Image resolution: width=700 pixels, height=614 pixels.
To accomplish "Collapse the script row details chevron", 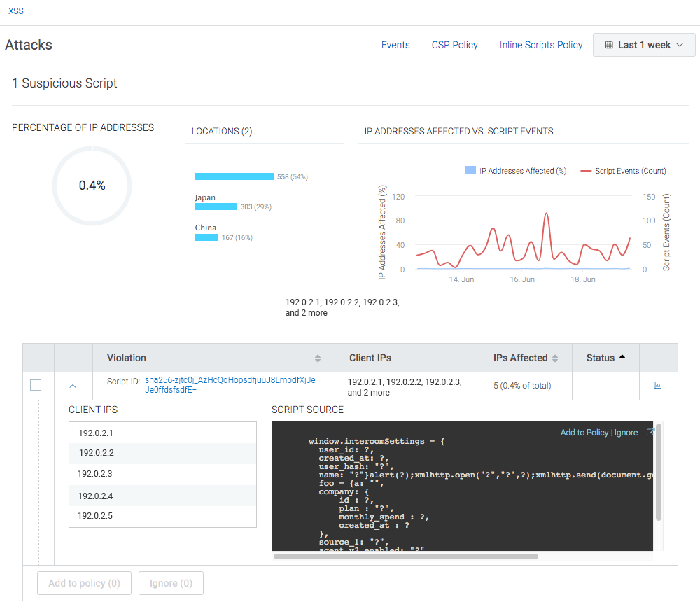I will [x=73, y=386].
